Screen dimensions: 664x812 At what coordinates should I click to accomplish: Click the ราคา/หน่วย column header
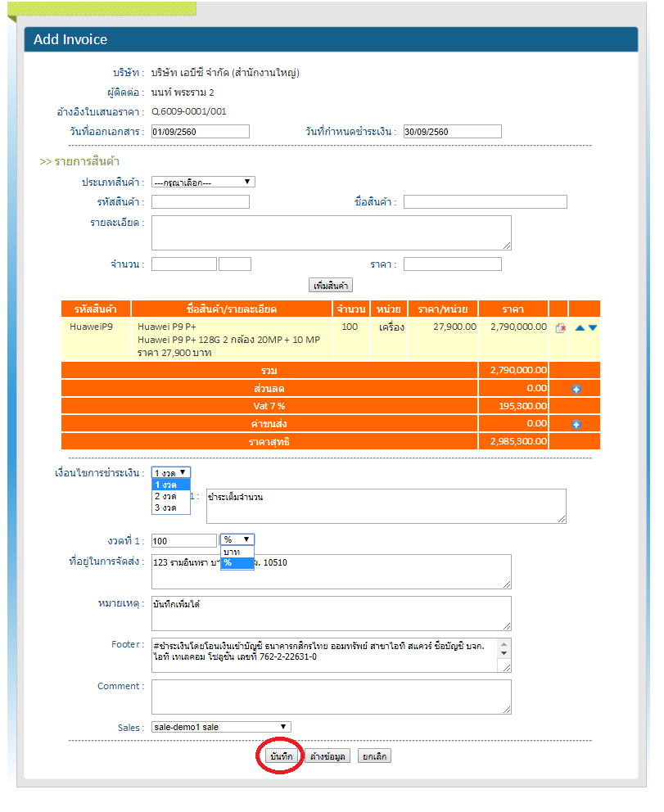[443, 309]
